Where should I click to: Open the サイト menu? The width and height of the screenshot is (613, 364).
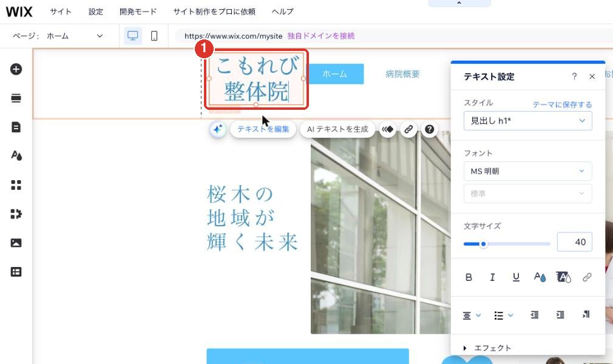pyautogui.click(x=61, y=12)
